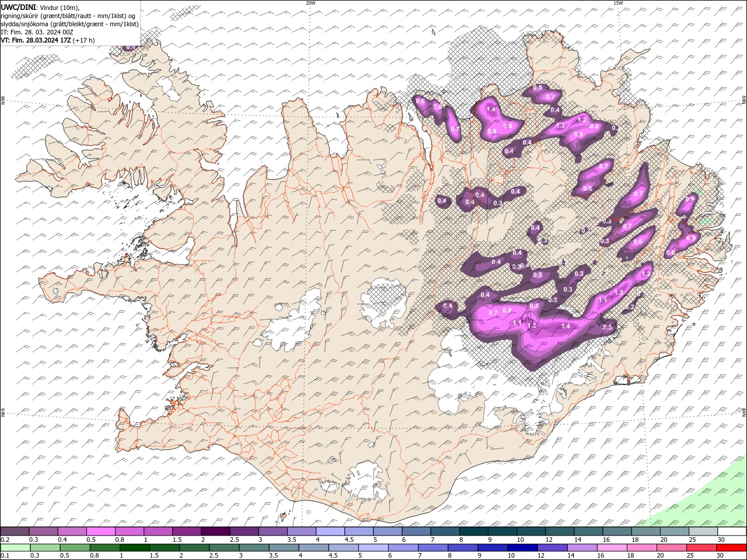Click the light periwinkle 4 swatch in upper legend

(330, 531)
